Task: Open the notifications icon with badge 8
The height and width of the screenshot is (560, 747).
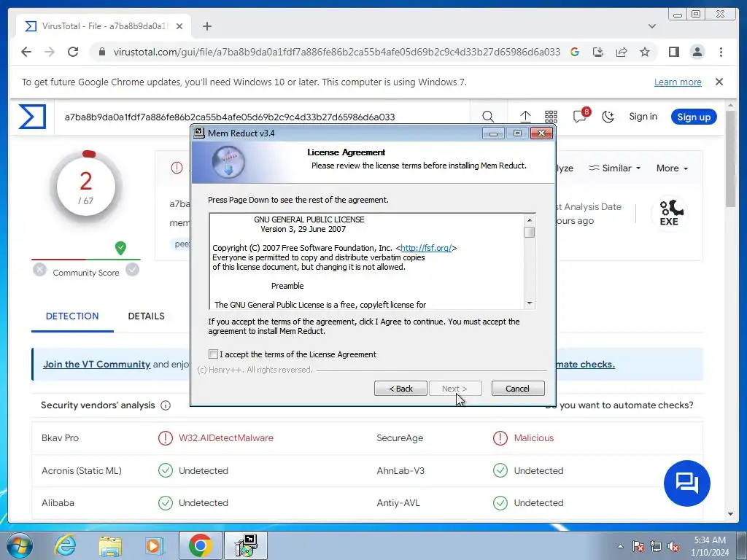Action: [581, 116]
